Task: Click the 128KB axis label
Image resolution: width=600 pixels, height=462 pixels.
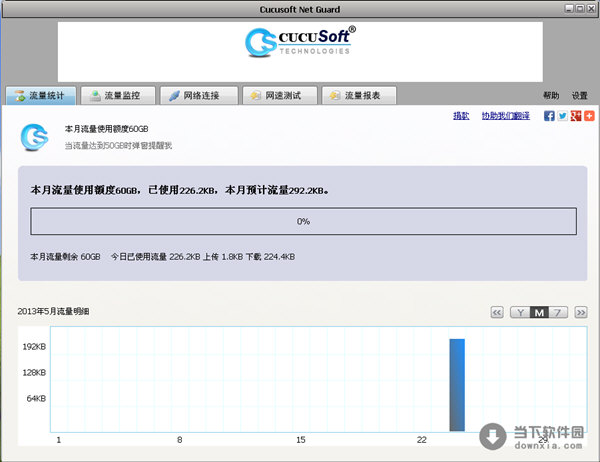Action: [x=34, y=372]
